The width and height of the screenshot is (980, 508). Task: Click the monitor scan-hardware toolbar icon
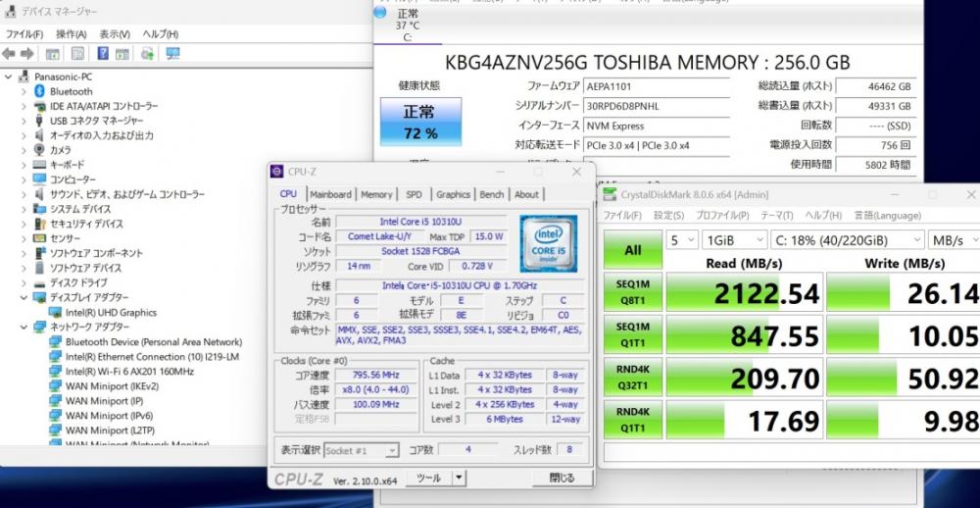click(173, 54)
